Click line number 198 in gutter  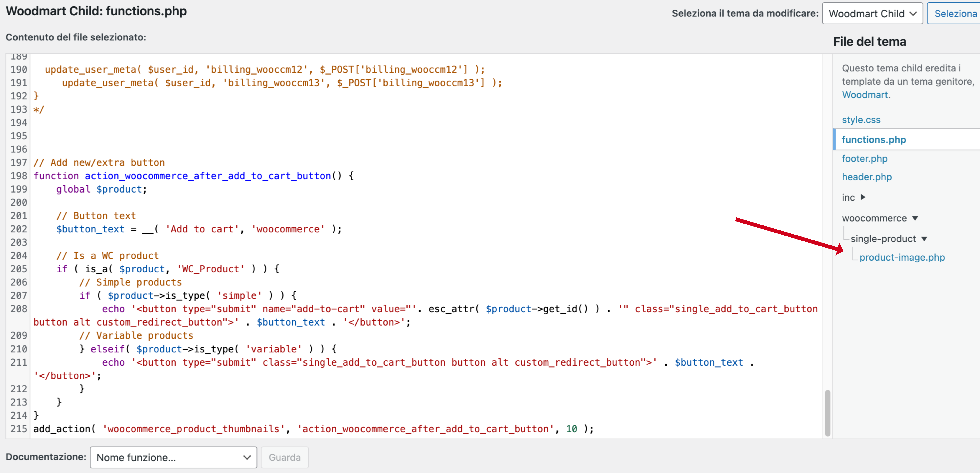coord(19,176)
